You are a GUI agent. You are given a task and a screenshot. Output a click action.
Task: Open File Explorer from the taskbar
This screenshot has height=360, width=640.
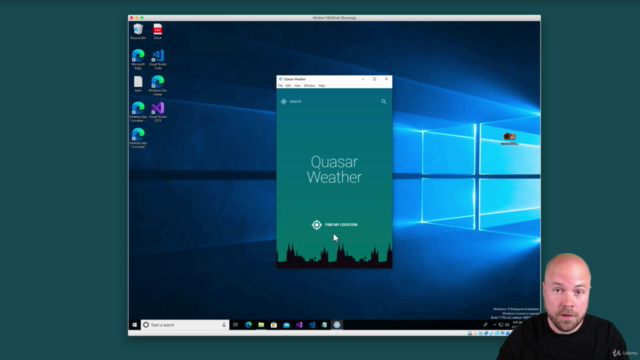(x=261, y=325)
